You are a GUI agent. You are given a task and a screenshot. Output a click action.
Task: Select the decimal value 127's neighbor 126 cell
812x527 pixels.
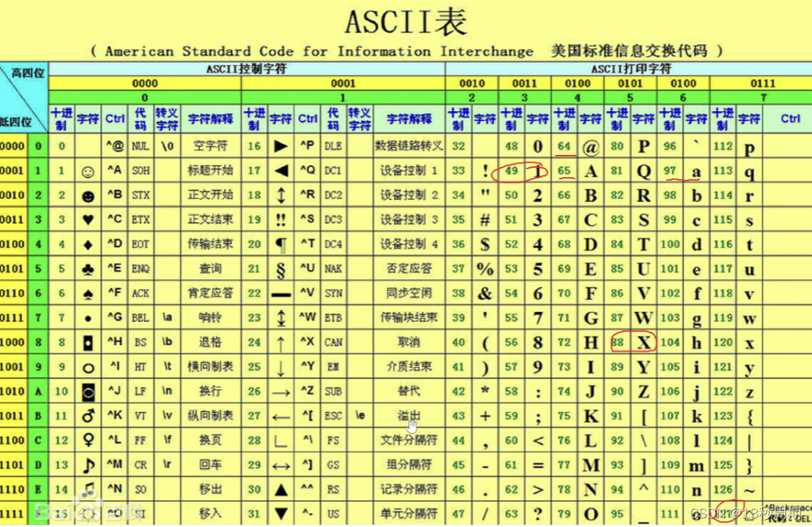pyautogui.click(x=722, y=489)
